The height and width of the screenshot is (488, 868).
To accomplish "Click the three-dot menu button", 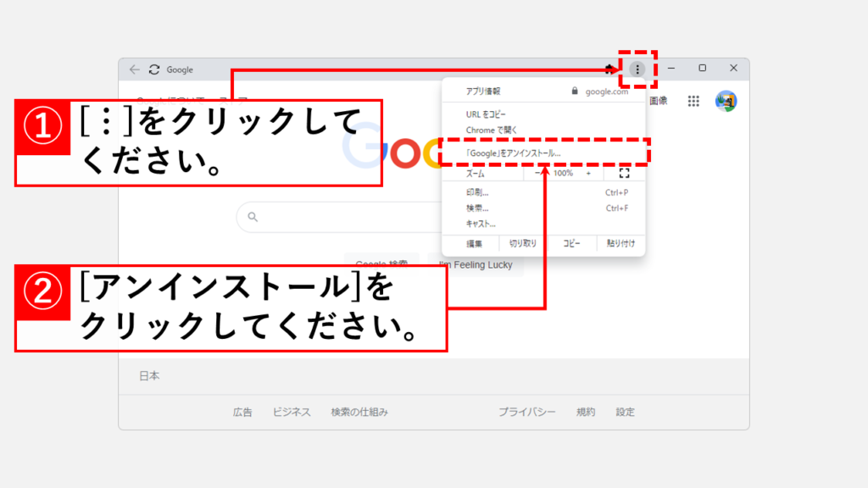I will tap(637, 69).
